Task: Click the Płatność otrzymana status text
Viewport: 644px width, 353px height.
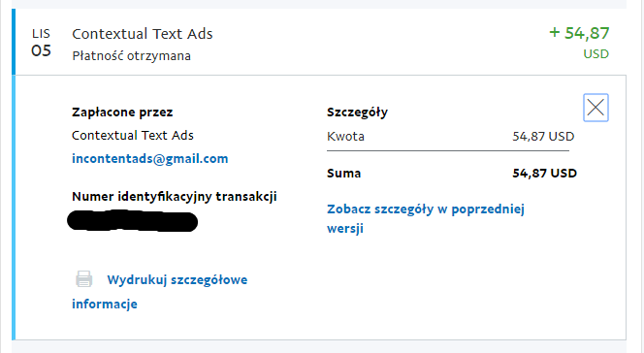Action: [x=132, y=56]
